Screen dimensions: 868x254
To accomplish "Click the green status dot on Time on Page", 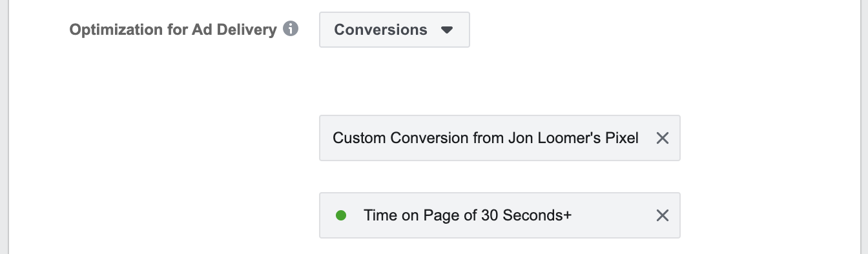I will click(341, 215).
